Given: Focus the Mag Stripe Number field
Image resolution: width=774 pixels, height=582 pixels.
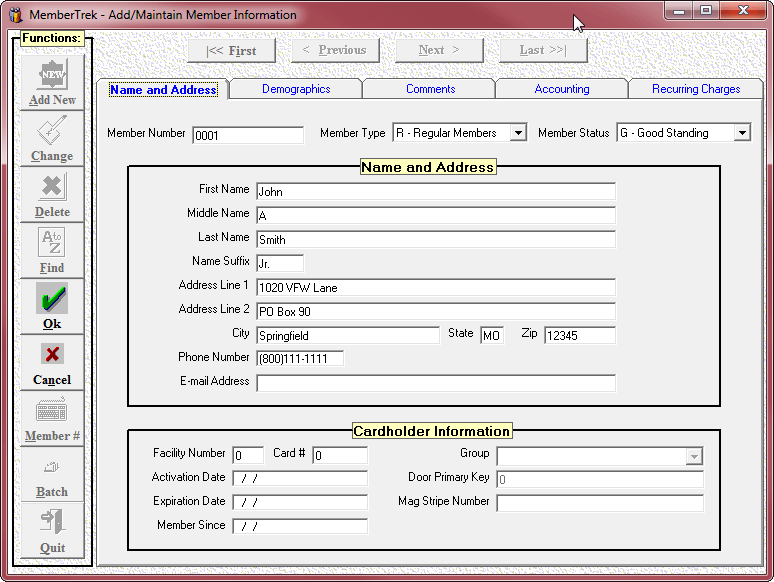Looking at the screenshot, I should point(600,503).
